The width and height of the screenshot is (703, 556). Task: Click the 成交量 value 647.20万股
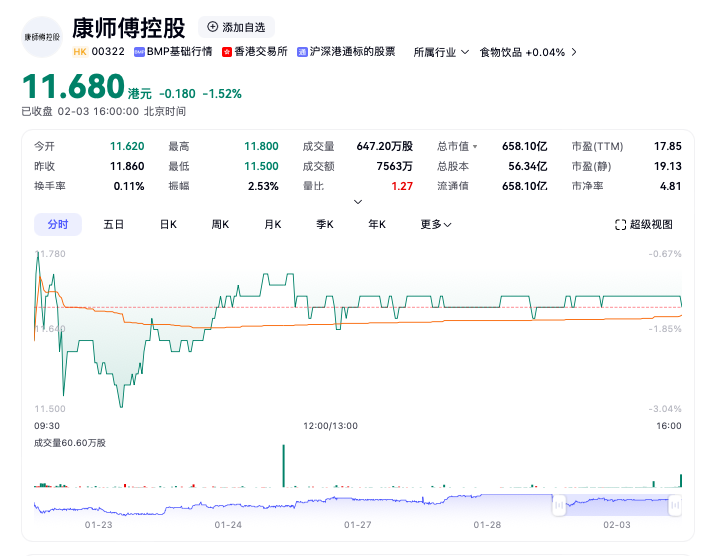385,147
